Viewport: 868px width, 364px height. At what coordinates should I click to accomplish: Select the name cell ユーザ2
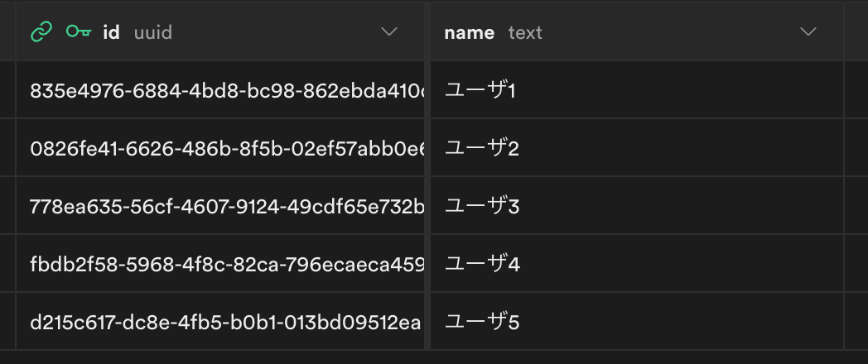click(482, 149)
